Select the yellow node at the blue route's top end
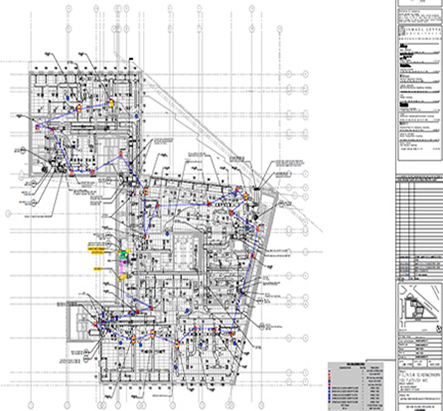The width and height of the screenshot is (443, 411). (111, 103)
